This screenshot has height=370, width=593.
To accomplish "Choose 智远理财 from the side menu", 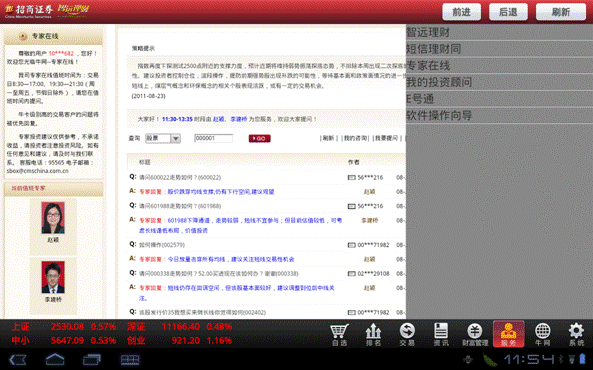I will coord(499,33).
